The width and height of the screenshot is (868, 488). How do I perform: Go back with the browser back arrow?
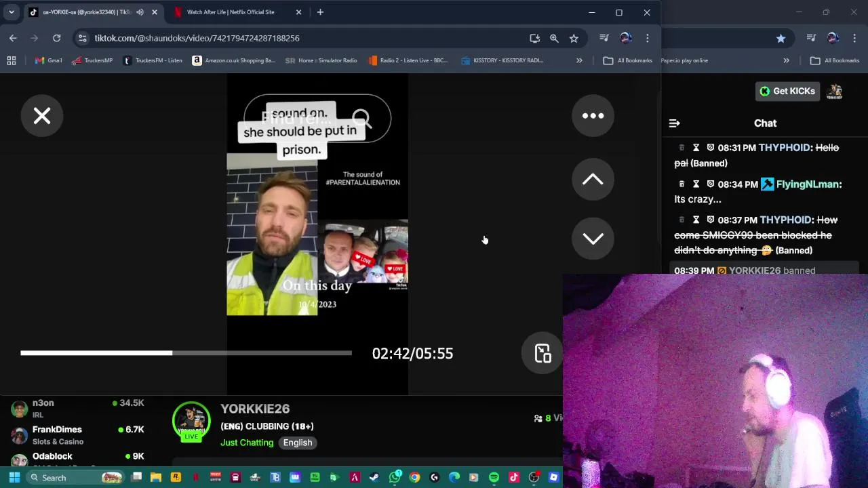[13, 38]
